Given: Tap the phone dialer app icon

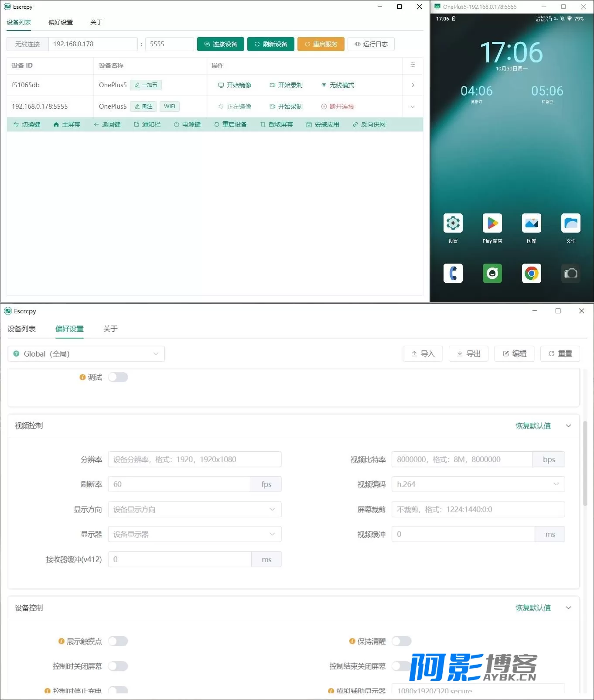Looking at the screenshot, I should coord(453,274).
